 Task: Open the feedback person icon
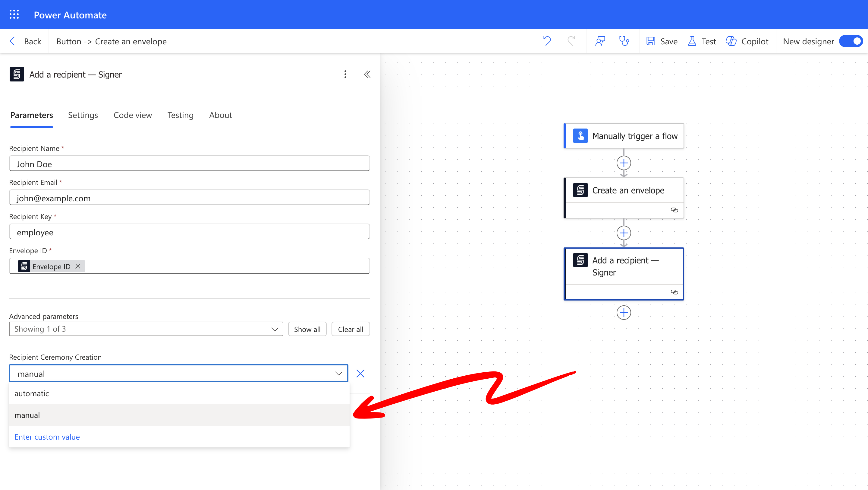(600, 41)
